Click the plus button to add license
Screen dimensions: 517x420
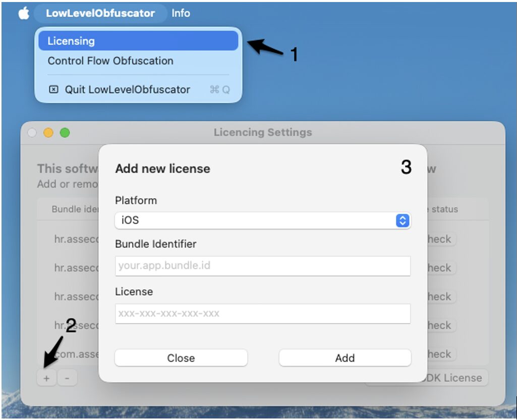coord(46,378)
